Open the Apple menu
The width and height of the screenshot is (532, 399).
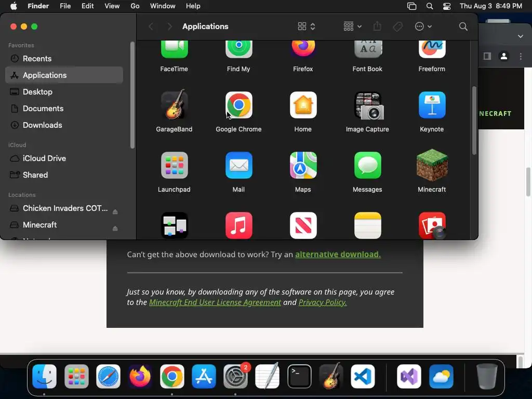(14, 6)
